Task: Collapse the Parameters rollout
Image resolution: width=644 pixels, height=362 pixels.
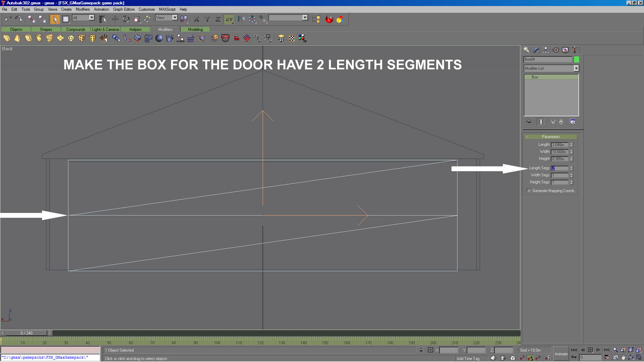Action: 551,137
